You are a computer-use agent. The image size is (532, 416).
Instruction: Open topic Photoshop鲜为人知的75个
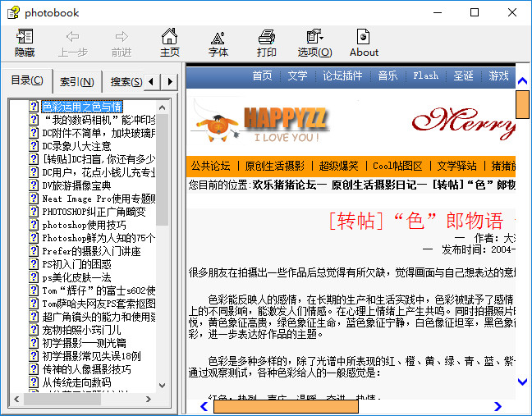click(99, 238)
